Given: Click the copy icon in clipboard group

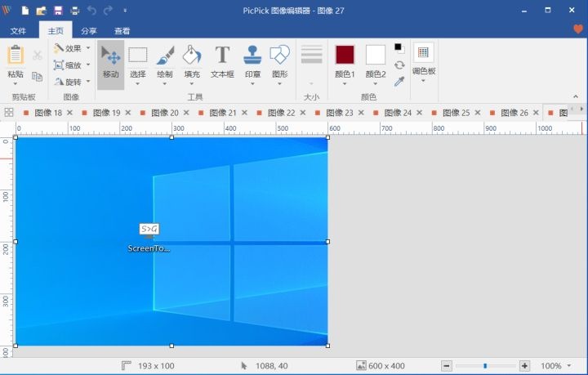Looking at the screenshot, I should click(37, 77).
